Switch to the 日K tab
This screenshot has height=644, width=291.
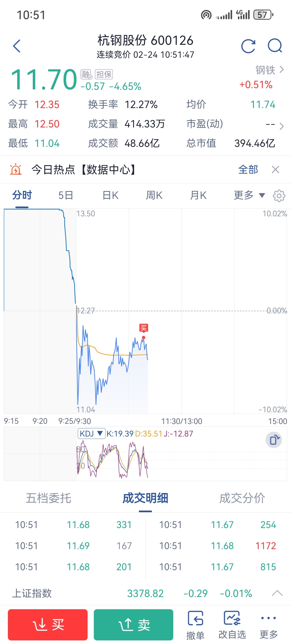[110, 195]
